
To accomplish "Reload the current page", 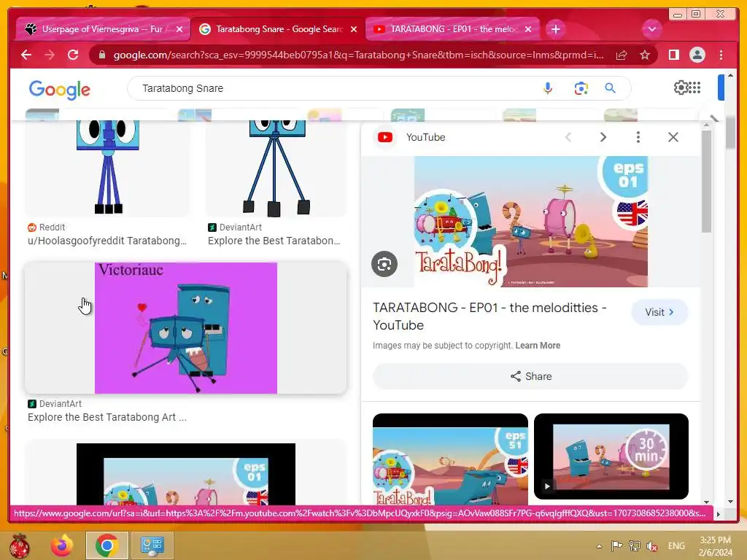I will click(73, 55).
